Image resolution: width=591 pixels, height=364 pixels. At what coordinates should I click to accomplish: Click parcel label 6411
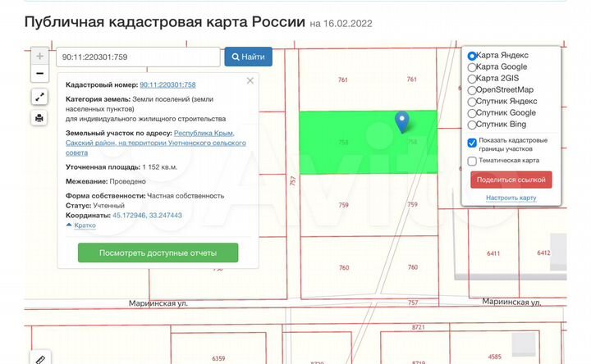[493, 253]
